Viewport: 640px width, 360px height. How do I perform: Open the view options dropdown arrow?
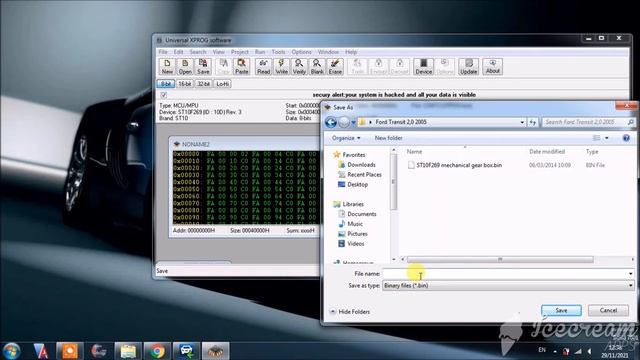coord(607,138)
